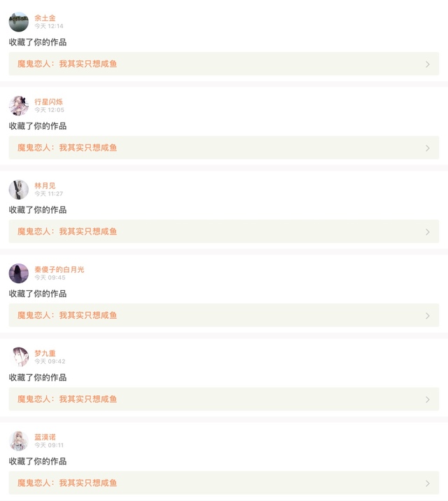Image resolution: width=448 pixels, height=501 pixels.
Task: Select 蓝溪诺's avatar image
Action: (19, 441)
